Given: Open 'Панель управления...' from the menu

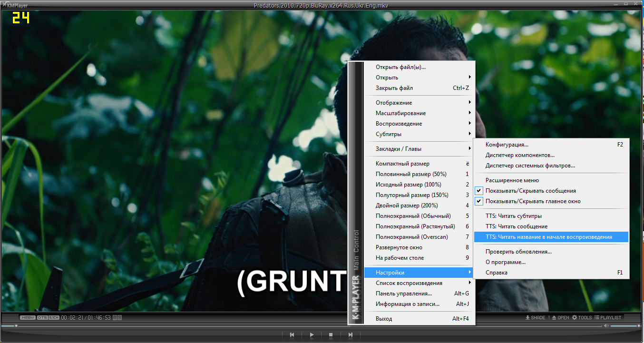Looking at the screenshot, I should [419, 294].
